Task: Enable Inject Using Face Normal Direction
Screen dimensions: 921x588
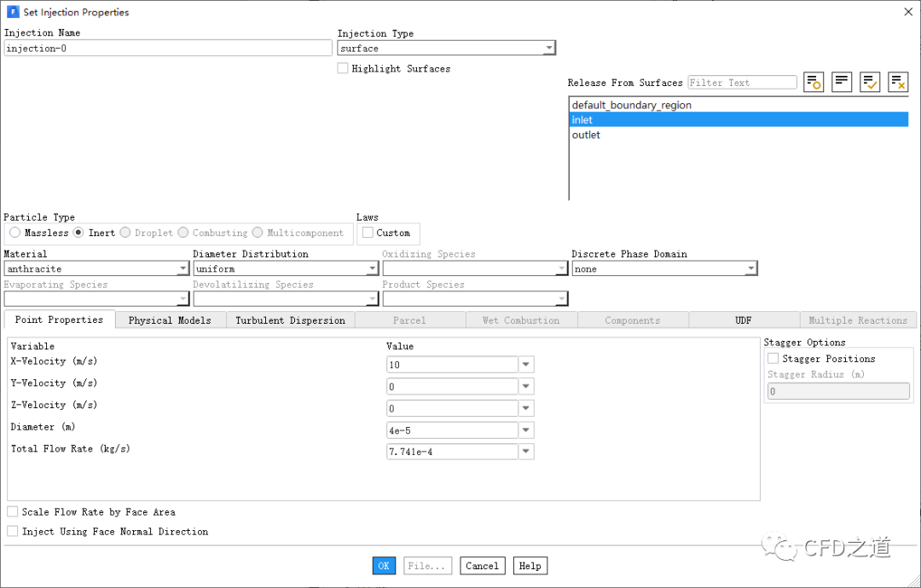Action: click(13, 532)
